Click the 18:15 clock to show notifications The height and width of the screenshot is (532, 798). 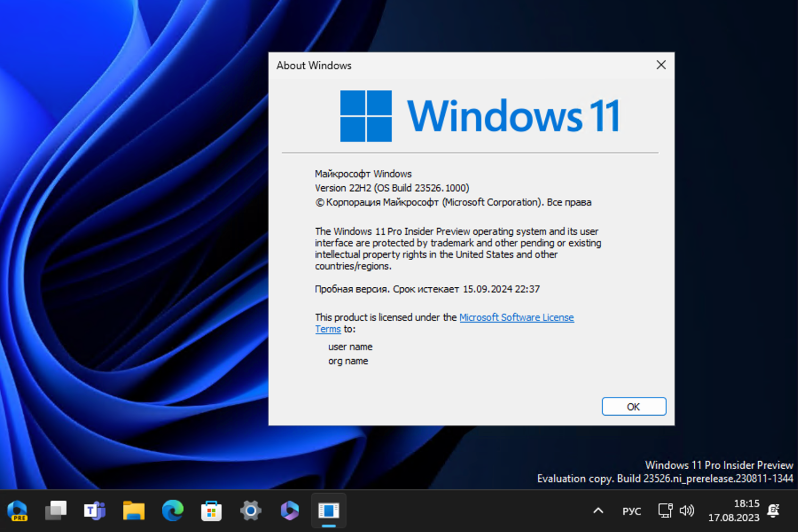coord(746,503)
